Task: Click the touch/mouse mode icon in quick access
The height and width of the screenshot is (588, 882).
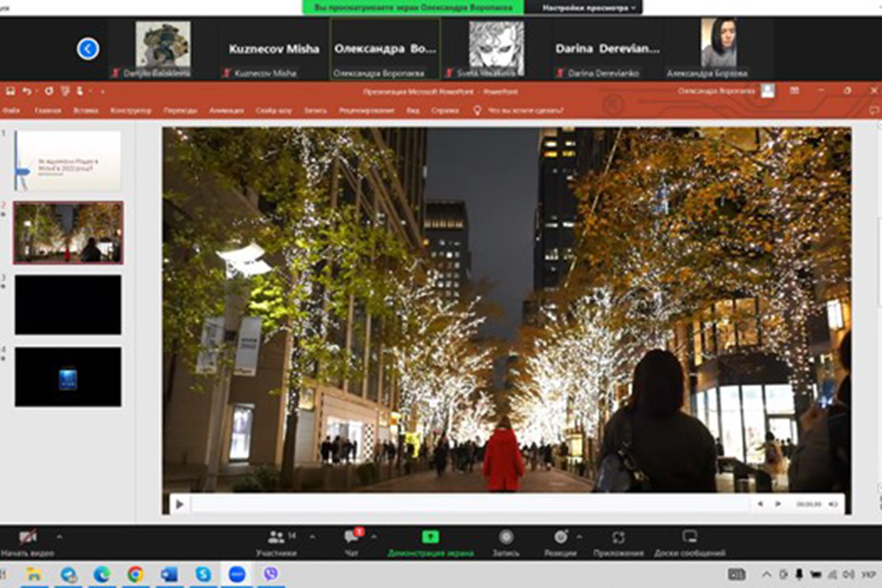Action: 79,90
